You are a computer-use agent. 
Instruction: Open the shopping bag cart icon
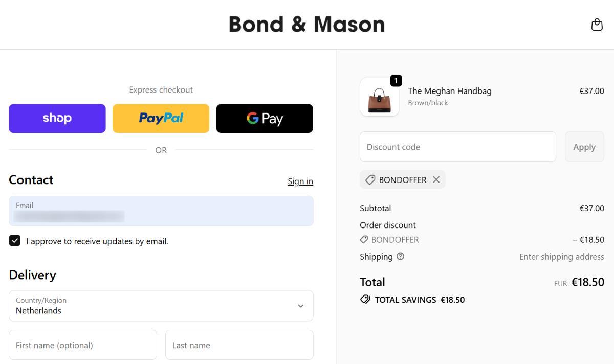[x=597, y=25]
